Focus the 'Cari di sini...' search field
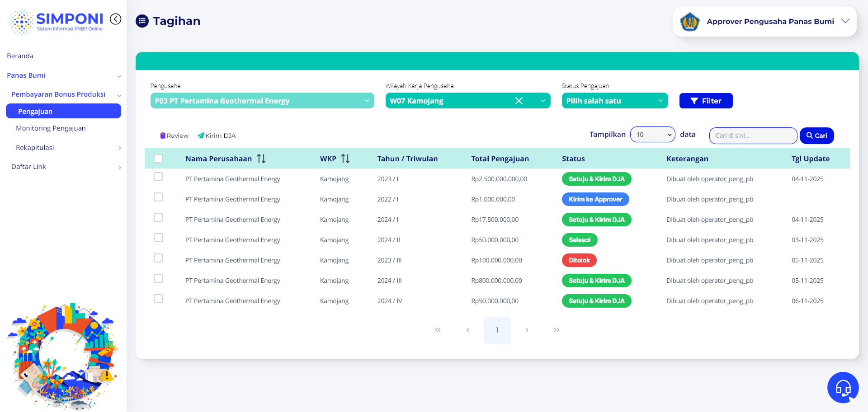This screenshot has height=412, width=868. 753,136
